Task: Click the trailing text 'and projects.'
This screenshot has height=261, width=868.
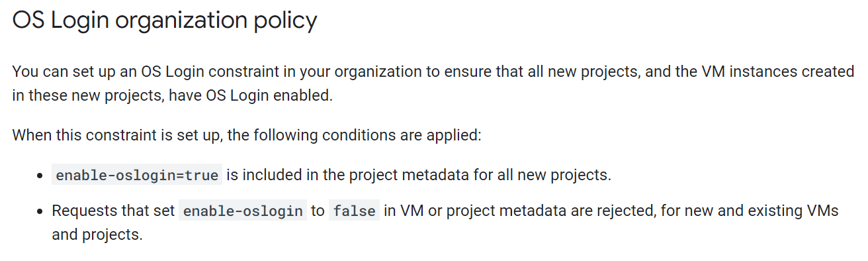Action: coord(97,235)
